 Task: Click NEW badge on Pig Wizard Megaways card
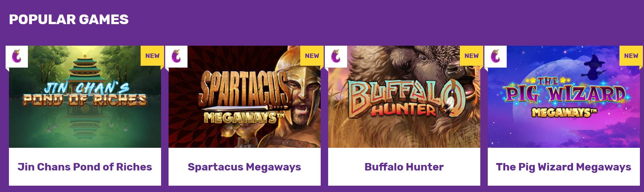point(631,56)
